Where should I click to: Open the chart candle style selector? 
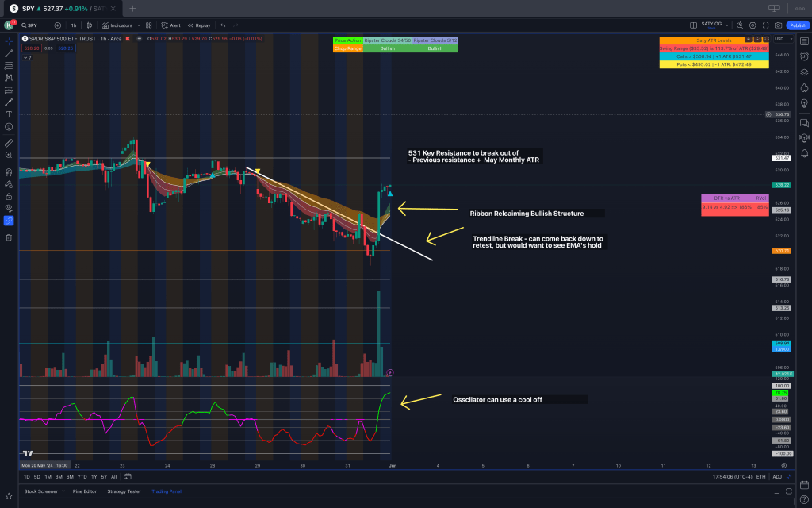coord(89,25)
